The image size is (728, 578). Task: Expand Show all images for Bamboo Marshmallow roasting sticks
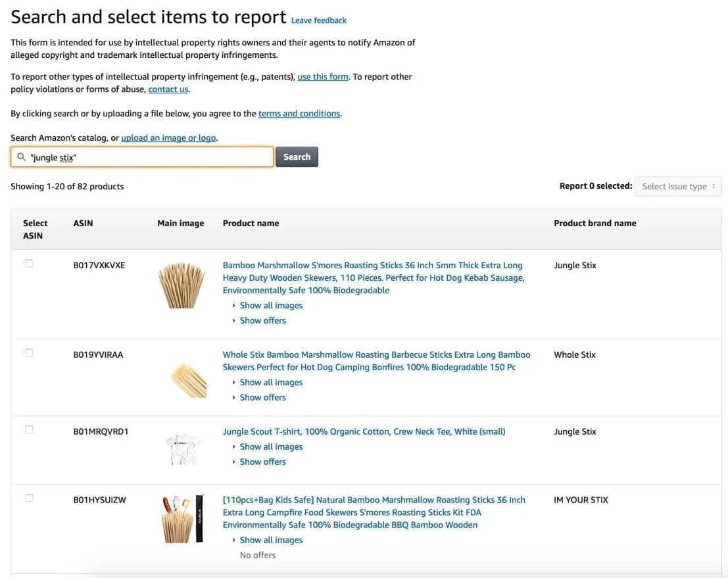coord(271,304)
